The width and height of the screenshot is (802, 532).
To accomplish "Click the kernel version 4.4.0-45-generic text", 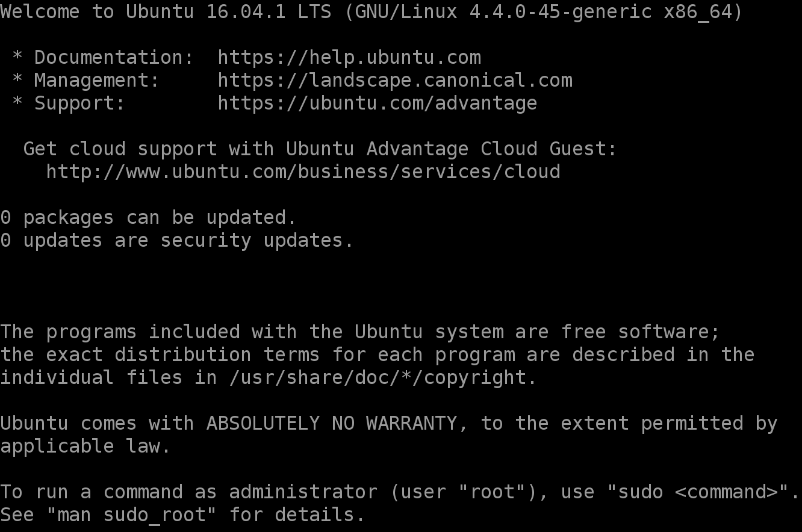I will click(561, 12).
